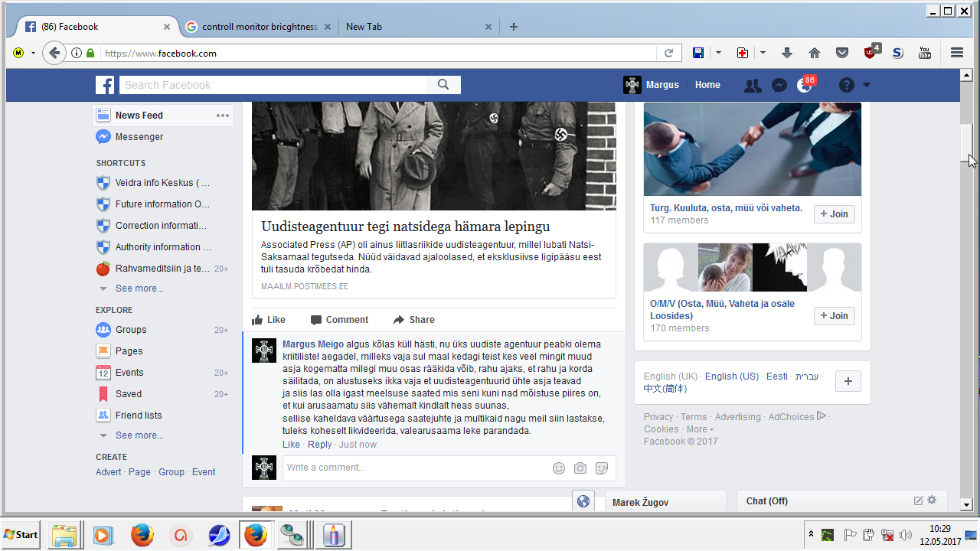Expand See more under Explore
The height and width of the screenshot is (551, 980).
139,435
